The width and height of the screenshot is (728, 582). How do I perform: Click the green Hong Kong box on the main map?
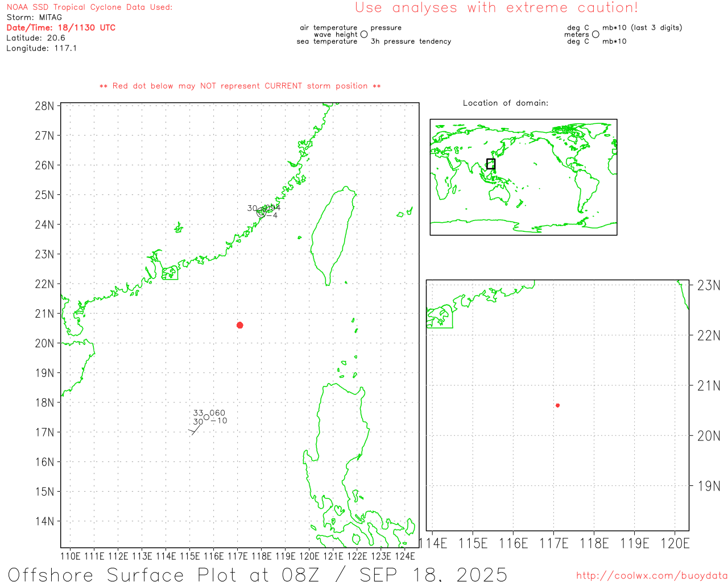click(x=170, y=273)
